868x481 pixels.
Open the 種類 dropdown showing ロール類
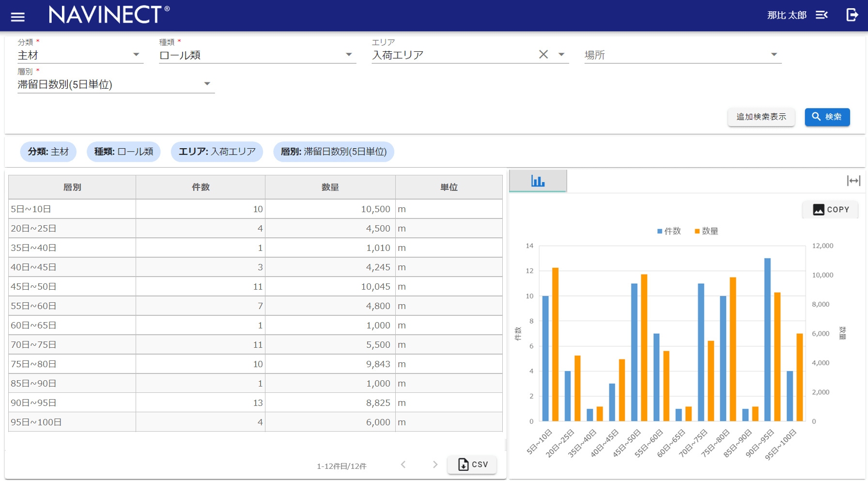tap(257, 55)
